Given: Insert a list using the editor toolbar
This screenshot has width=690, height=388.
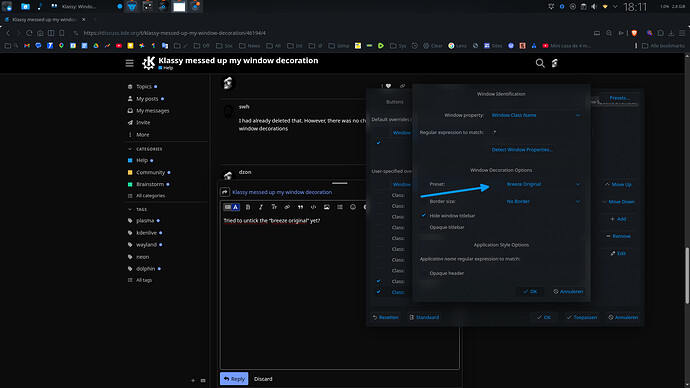Looking at the screenshot, I should [x=340, y=207].
